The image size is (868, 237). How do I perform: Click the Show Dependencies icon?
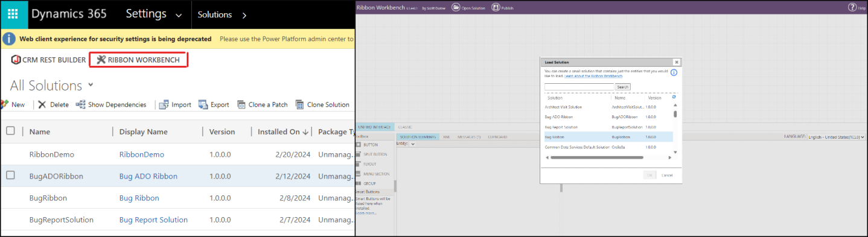80,104
